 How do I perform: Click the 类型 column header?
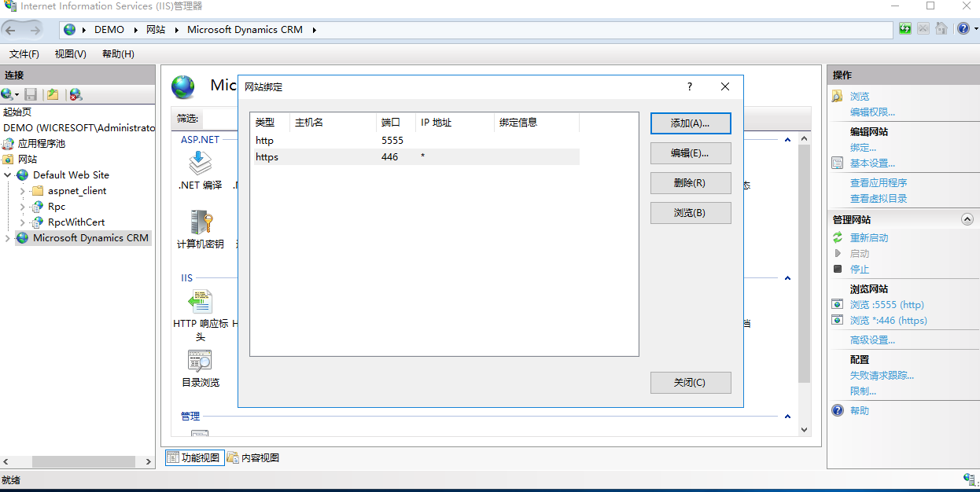point(270,123)
